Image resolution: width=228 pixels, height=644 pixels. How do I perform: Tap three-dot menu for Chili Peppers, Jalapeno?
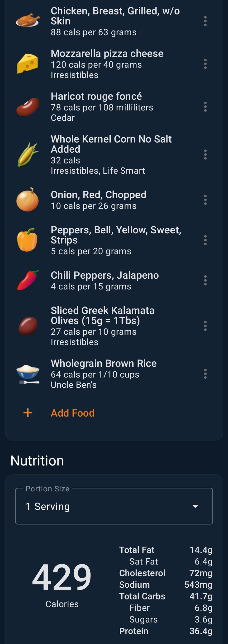point(205,281)
